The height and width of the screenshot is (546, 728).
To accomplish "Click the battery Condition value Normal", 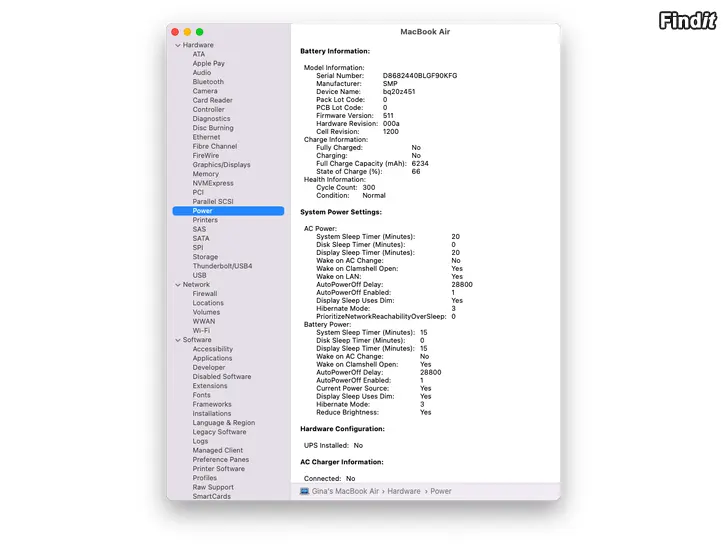I will pos(374,196).
